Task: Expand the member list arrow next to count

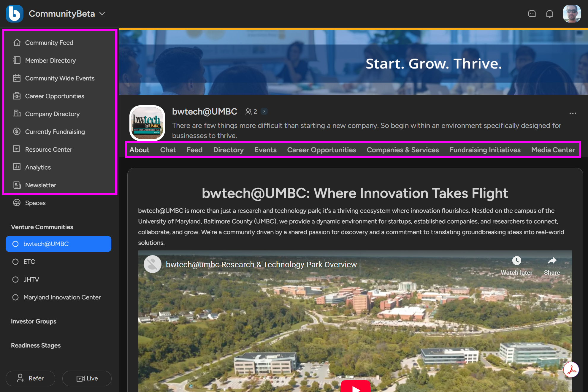Action: click(264, 111)
